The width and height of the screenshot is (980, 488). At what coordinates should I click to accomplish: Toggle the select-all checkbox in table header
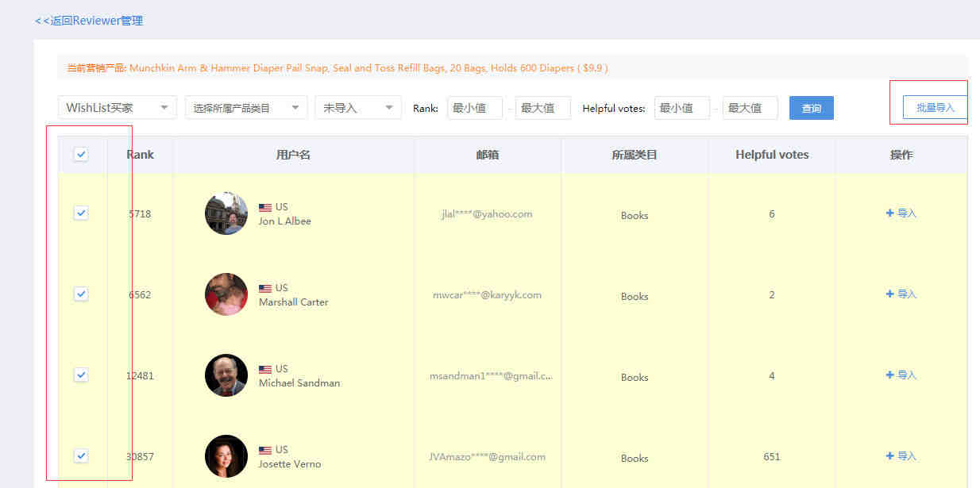(81, 155)
